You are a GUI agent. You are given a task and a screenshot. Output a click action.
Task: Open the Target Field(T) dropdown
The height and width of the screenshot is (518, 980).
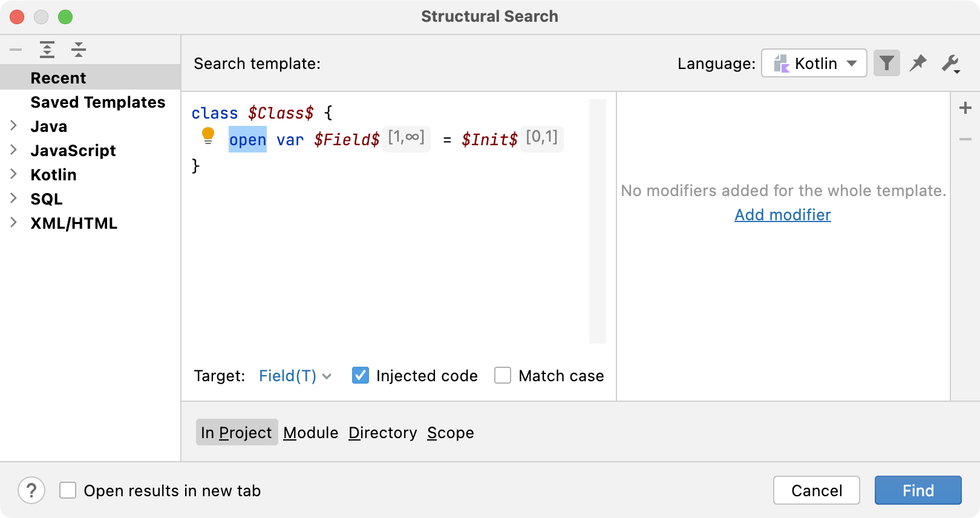click(295, 376)
